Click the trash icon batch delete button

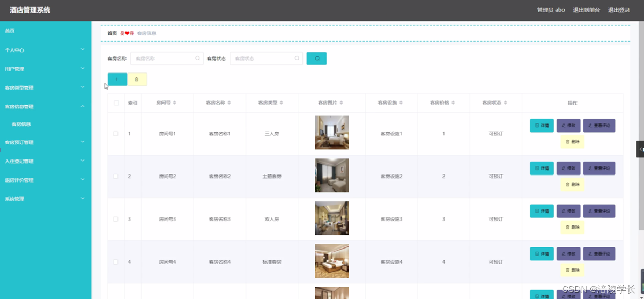click(x=137, y=79)
